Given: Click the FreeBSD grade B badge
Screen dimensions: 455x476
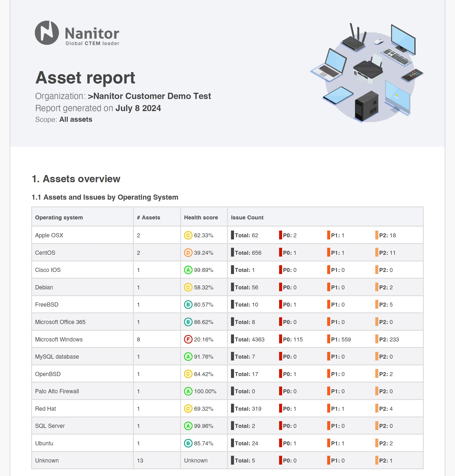Looking at the screenshot, I should 188,304.
